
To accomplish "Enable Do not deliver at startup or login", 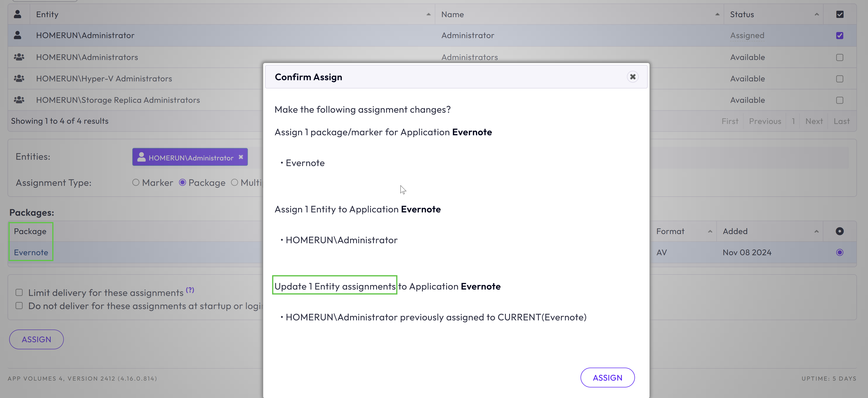I will click(19, 305).
